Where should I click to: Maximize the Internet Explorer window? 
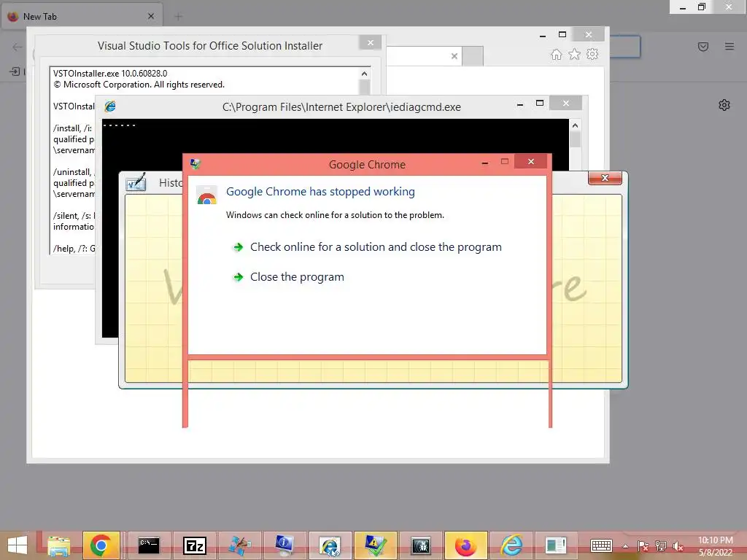pyautogui.click(x=562, y=35)
